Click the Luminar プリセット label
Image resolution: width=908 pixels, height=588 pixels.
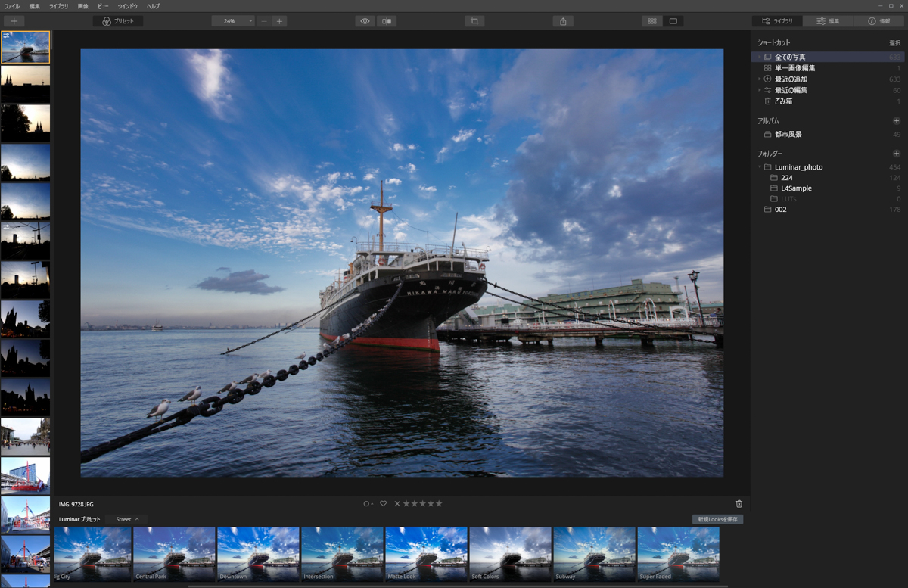click(79, 520)
